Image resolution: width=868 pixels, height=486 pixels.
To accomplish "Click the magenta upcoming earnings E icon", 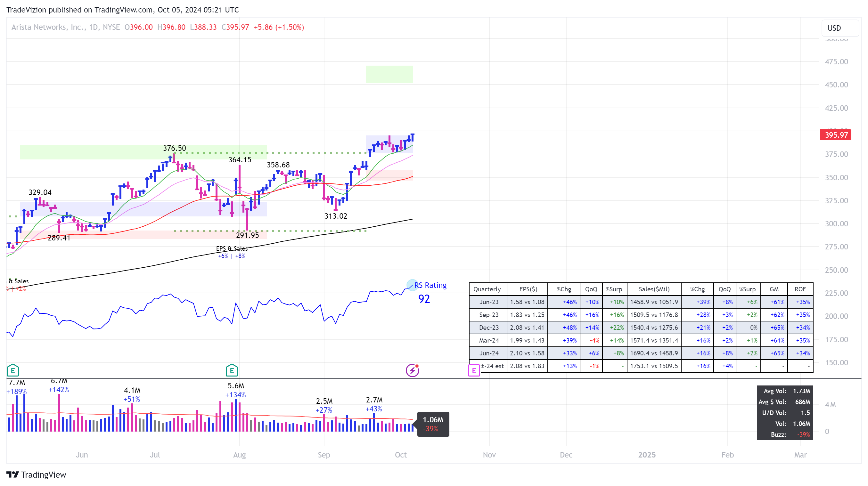I will click(x=474, y=370).
